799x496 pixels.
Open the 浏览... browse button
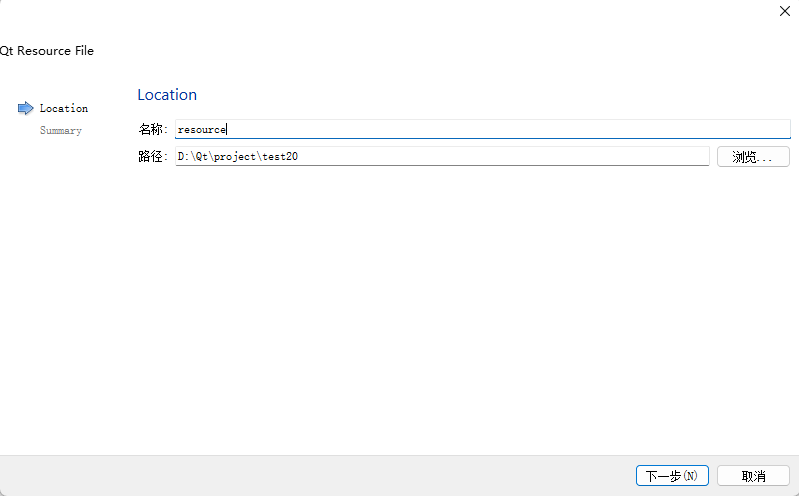click(x=753, y=156)
